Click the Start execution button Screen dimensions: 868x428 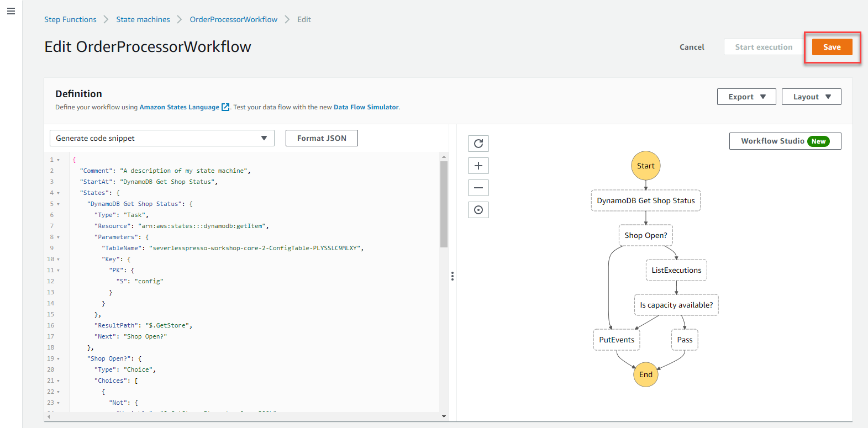pyautogui.click(x=764, y=47)
